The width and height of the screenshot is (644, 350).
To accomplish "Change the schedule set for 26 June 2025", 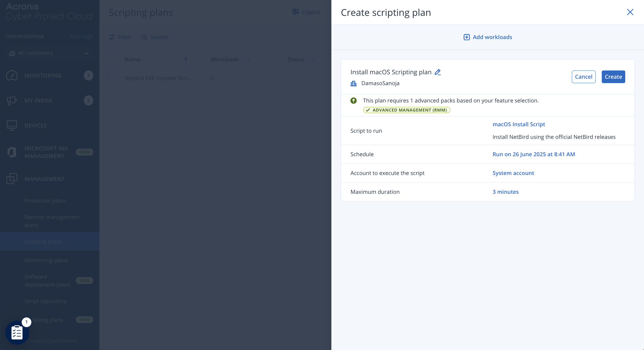I will (533, 154).
